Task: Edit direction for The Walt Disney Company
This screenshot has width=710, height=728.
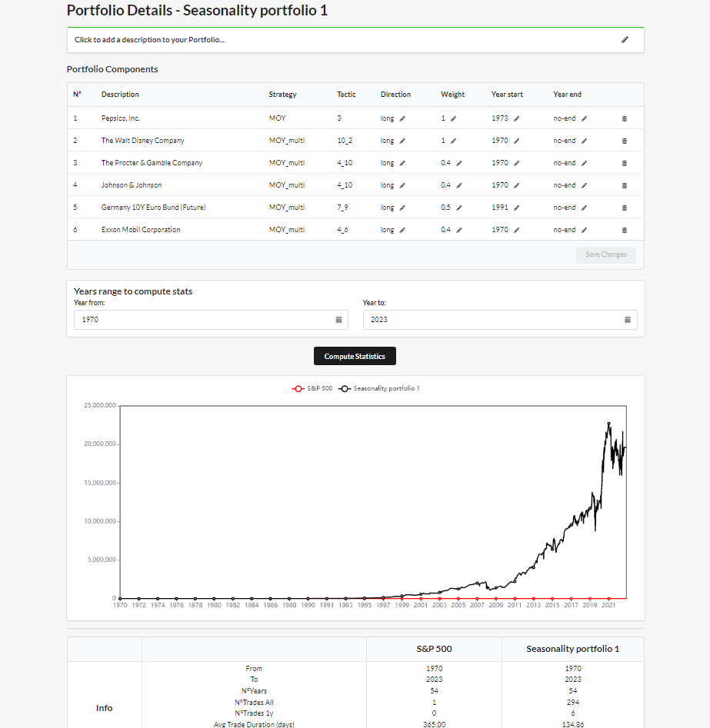Action: pos(402,141)
